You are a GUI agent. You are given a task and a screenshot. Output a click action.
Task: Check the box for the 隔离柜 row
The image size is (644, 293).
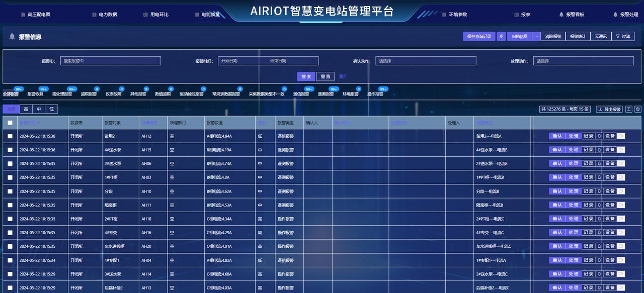(10, 205)
